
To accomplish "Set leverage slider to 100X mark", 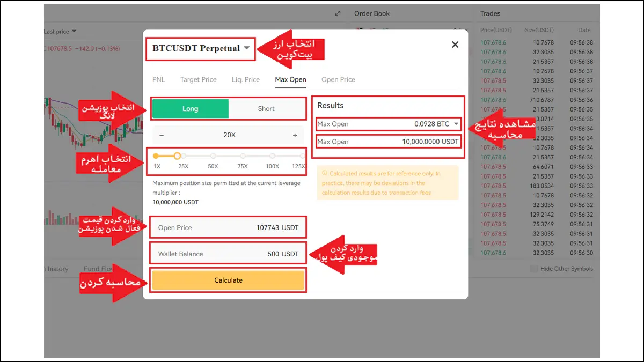I will pyautogui.click(x=273, y=156).
